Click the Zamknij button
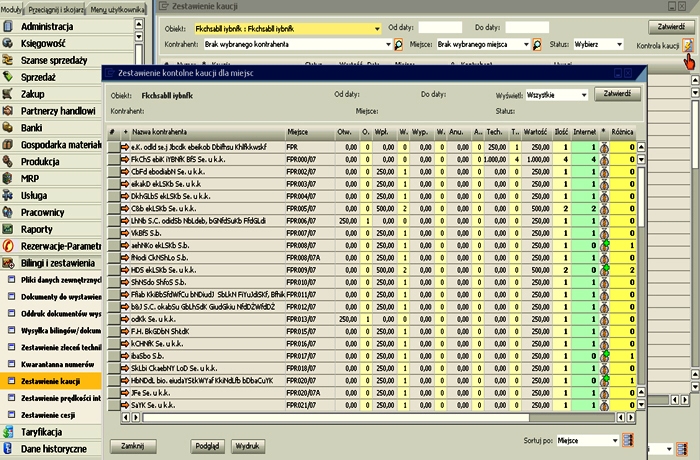The width and height of the screenshot is (700, 460). pos(133,446)
